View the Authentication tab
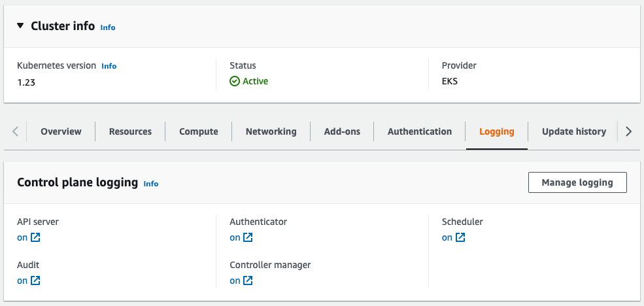644x306 pixels. pos(419,131)
